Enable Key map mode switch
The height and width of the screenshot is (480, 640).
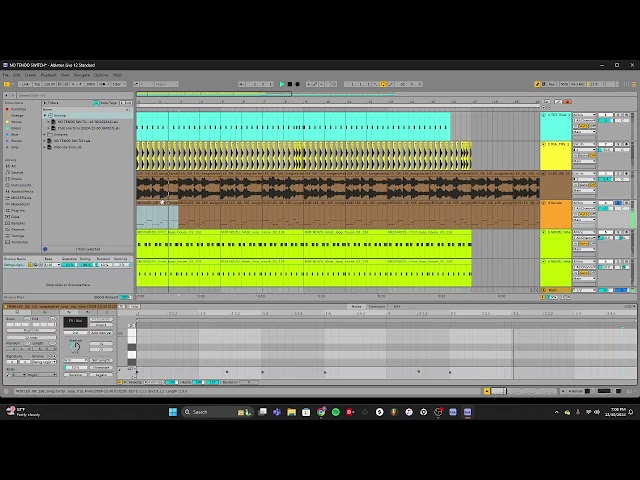pos(552,84)
